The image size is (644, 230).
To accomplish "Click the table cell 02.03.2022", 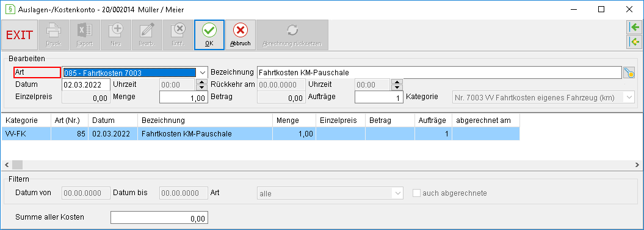I will tap(112, 134).
